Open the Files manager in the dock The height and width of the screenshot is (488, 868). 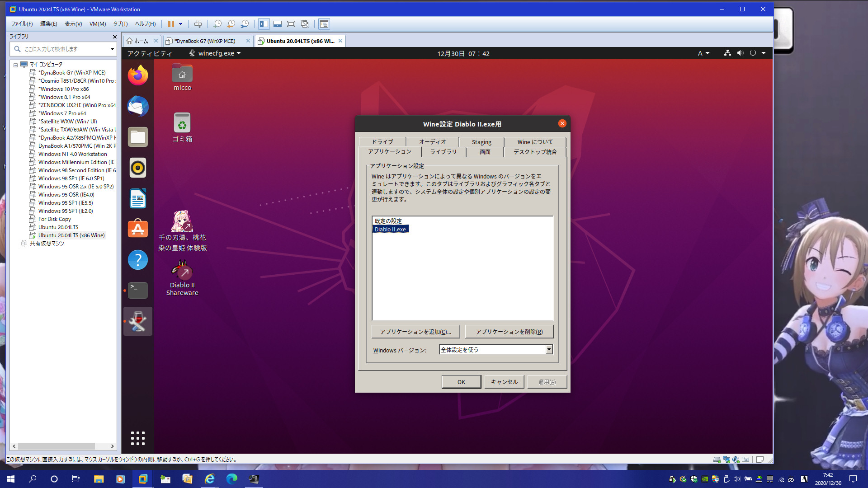pos(138,137)
